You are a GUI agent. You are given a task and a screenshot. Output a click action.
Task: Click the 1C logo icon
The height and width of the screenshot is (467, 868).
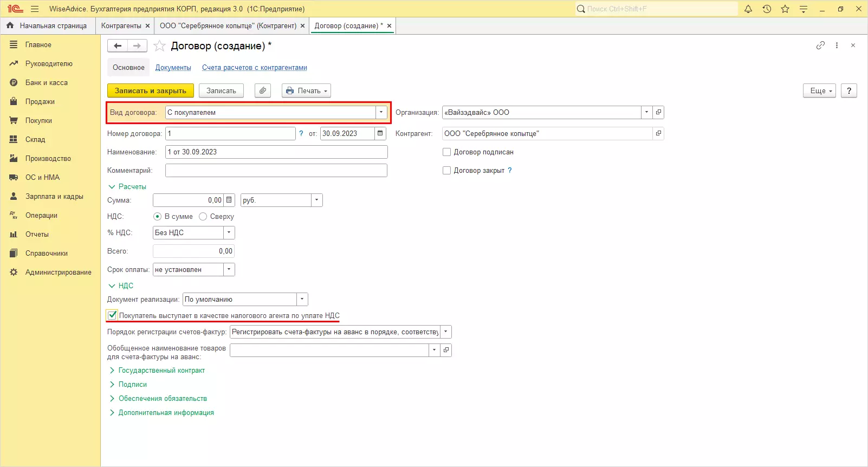tap(15, 9)
